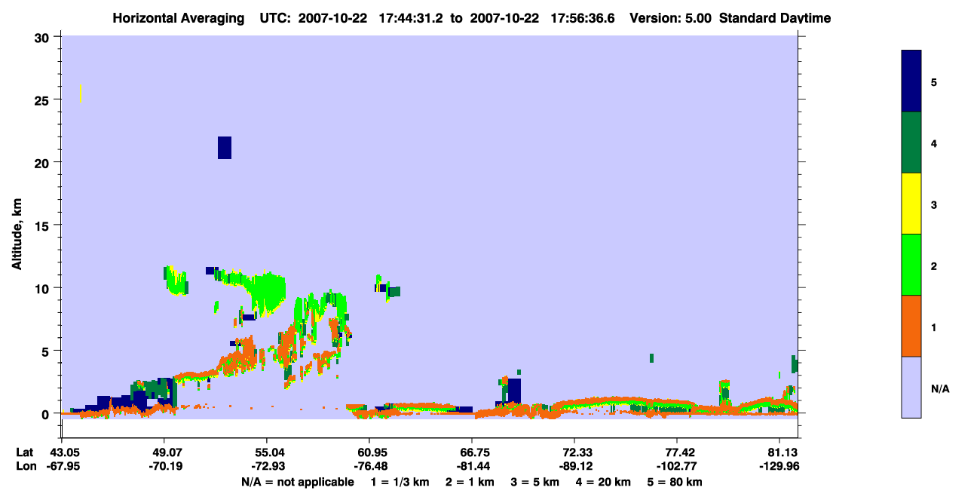Click the latitude value 60.95
The width and height of the screenshot is (980, 503).
click(x=369, y=452)
